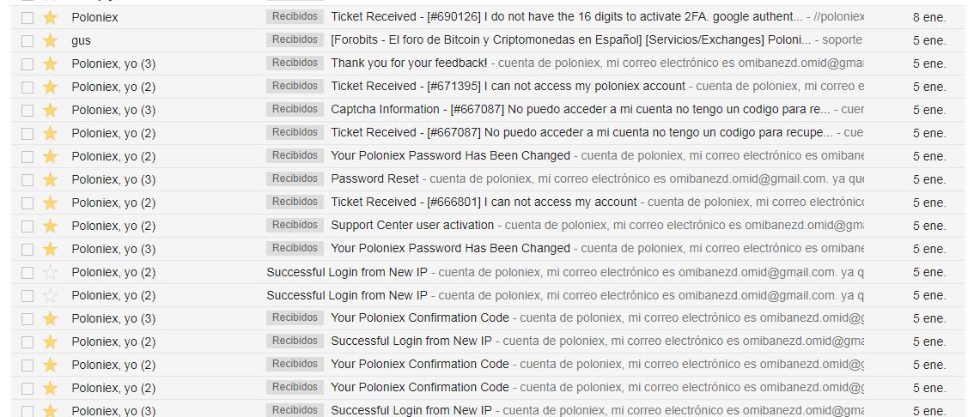Open 'Thank you for your feedback!' subject
Image resolution: width=980 pixels, height=417 pixels.
[409, 63]
